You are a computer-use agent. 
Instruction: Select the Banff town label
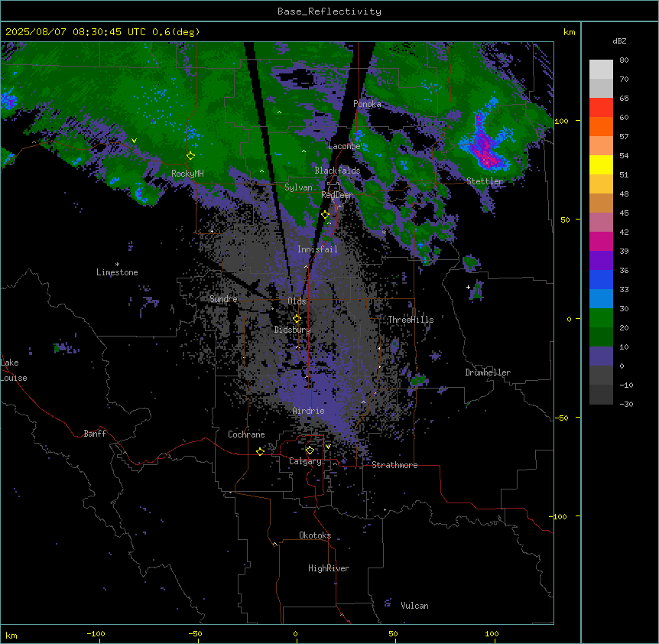95,434
